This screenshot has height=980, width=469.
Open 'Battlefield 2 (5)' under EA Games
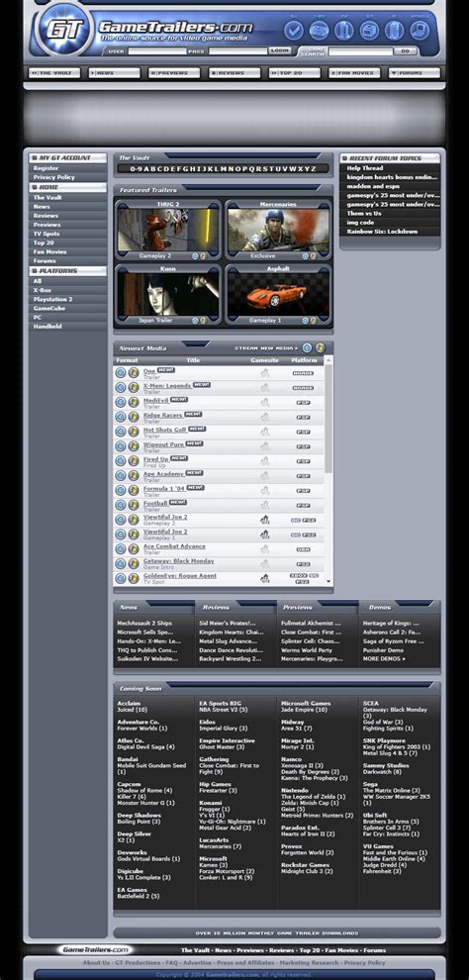(138, 896)
